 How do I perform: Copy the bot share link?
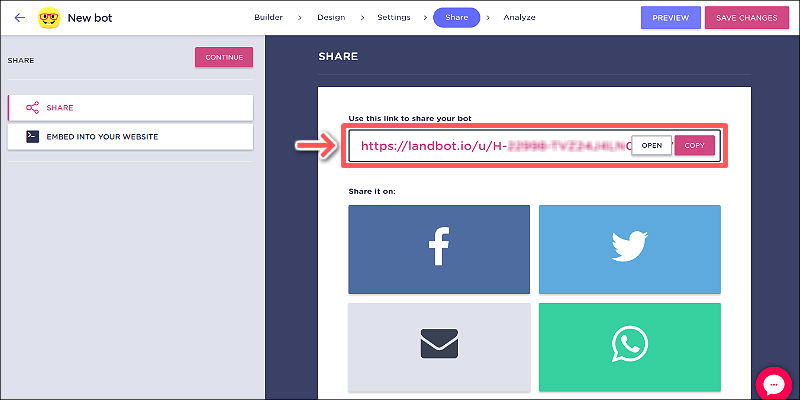click(x=694, y=145)
